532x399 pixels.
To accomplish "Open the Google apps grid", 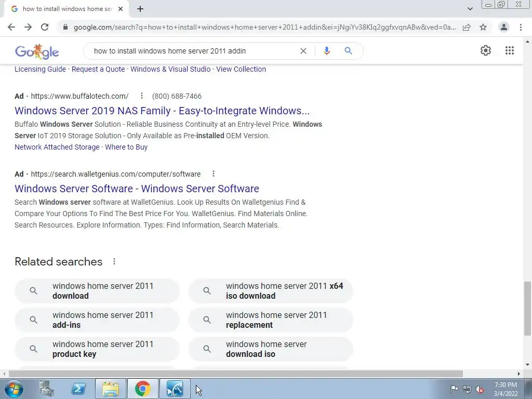I will (509, 50).
